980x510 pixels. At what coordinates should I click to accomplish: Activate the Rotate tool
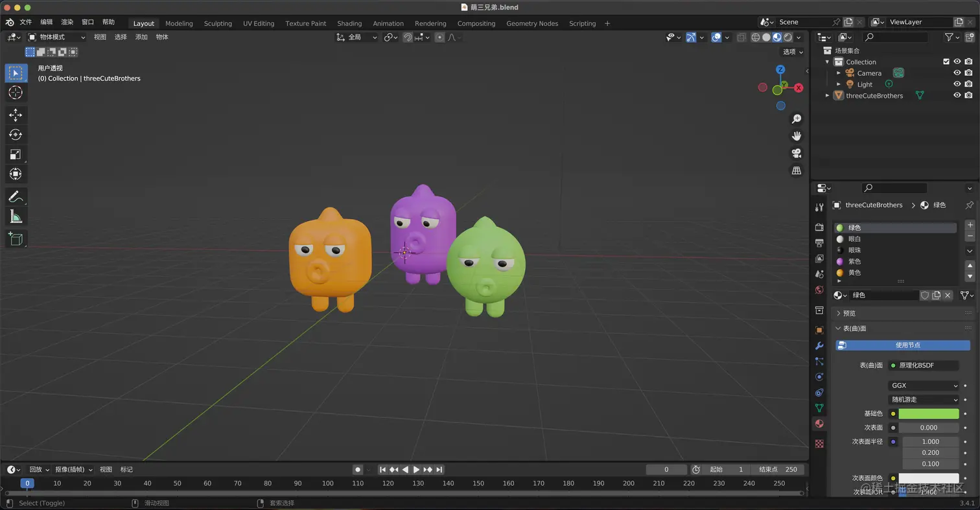[x=16, y=134]
